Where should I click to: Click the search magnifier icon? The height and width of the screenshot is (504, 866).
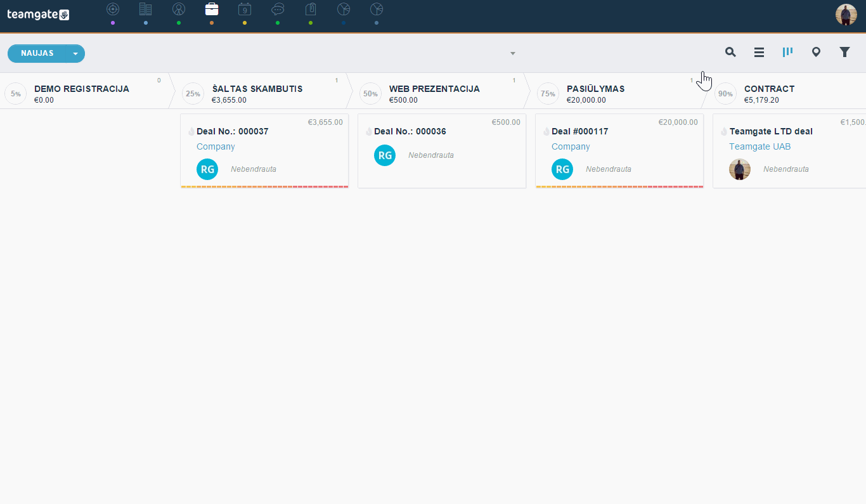730,52
